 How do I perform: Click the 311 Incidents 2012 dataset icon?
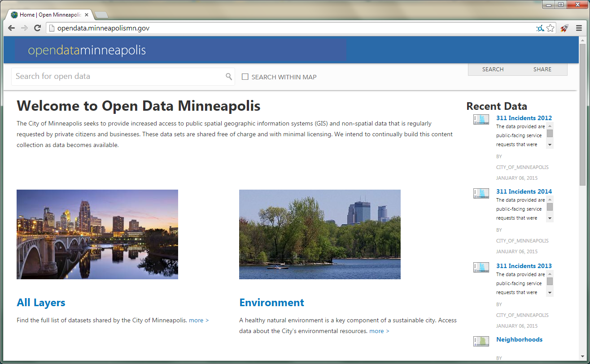click(x=481, y=119)
